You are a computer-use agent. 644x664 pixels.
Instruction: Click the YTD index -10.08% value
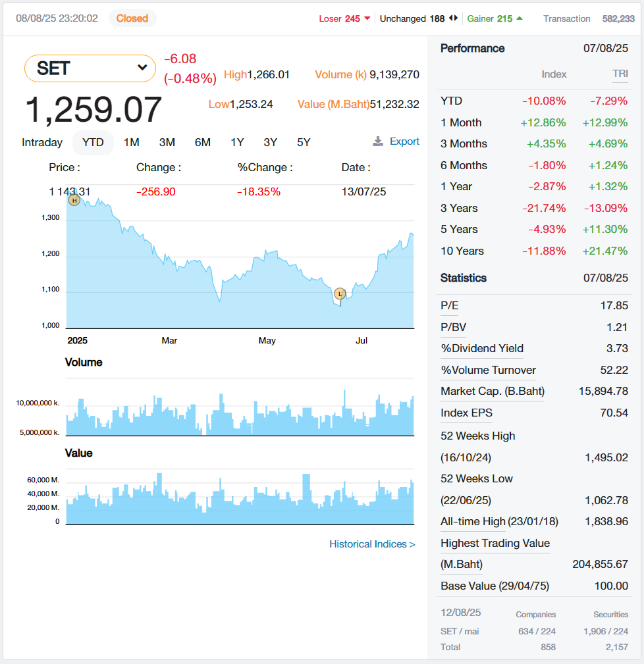(x=544, y=101)
